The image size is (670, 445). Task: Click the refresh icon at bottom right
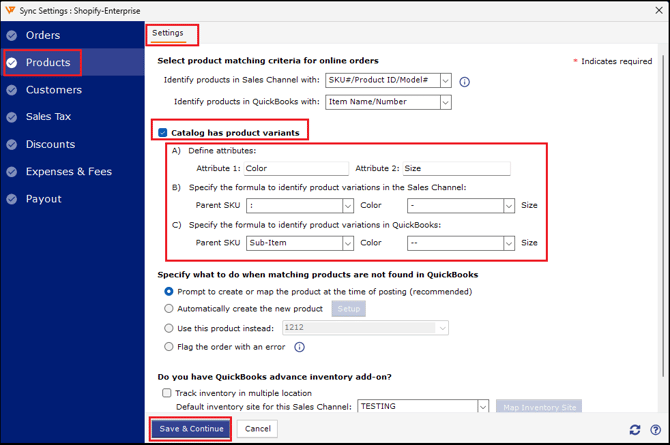[635, 430]
